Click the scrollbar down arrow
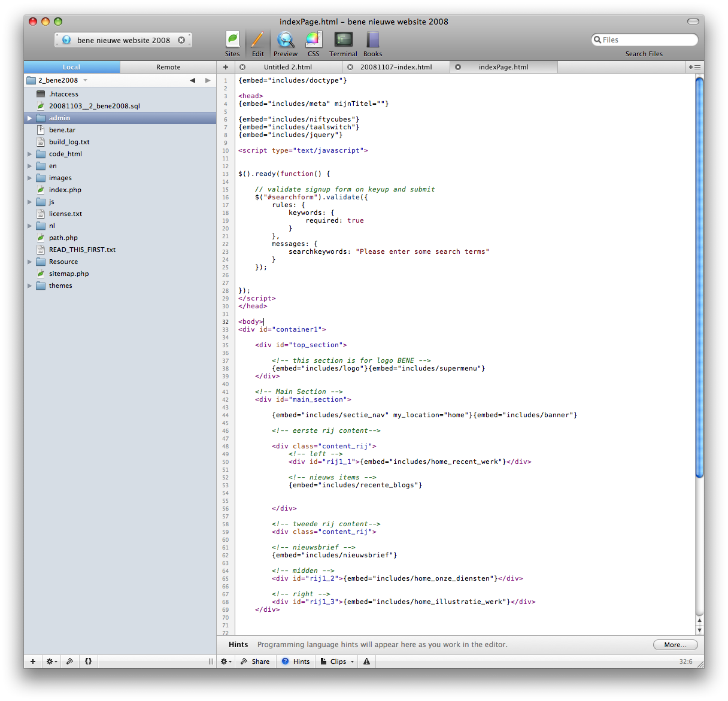This screenshot has height=701, width=728. pos(699,630)
